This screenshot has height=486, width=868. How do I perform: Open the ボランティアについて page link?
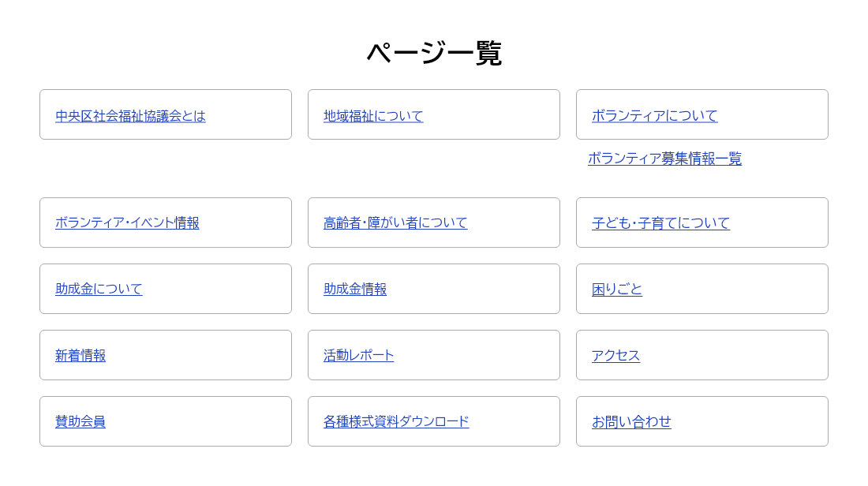(655, 116)
